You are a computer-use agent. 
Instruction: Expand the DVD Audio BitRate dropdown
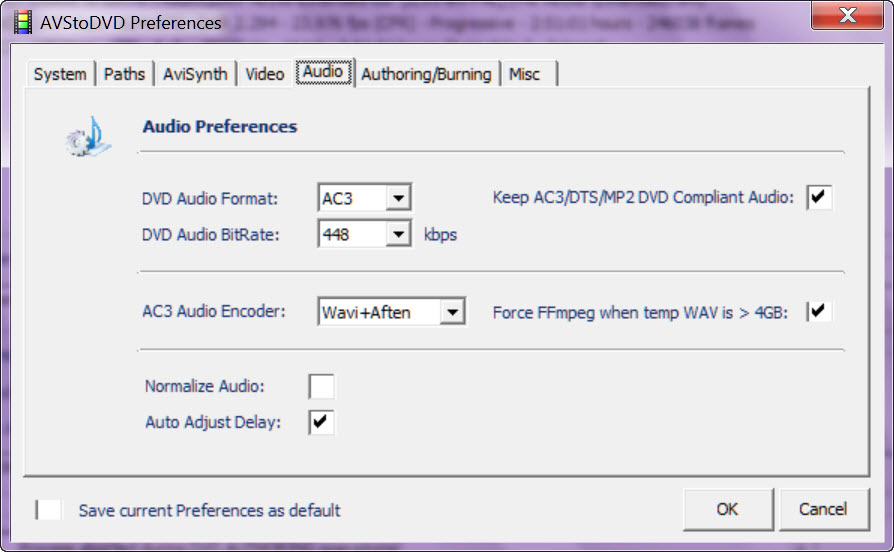tap(399, 235)
